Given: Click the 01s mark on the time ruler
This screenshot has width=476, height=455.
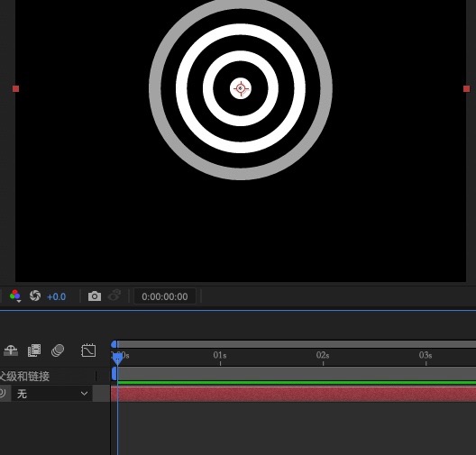Looking at the screenshot, I should (x=220, y=355).
